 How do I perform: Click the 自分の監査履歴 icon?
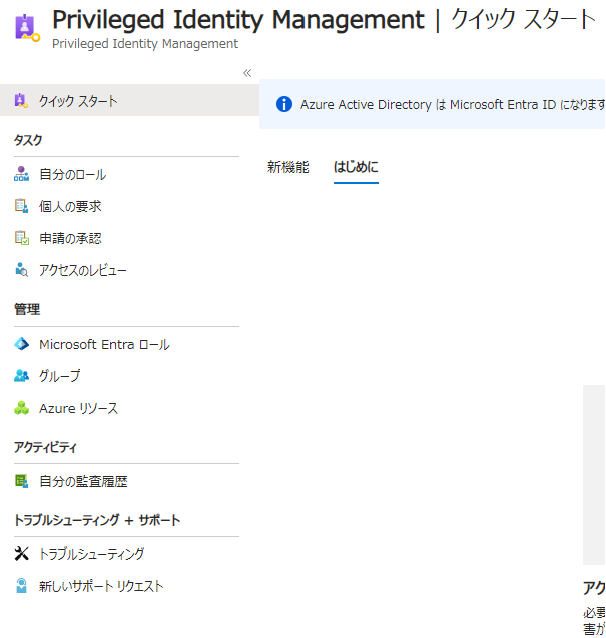[x=22, y=482]
